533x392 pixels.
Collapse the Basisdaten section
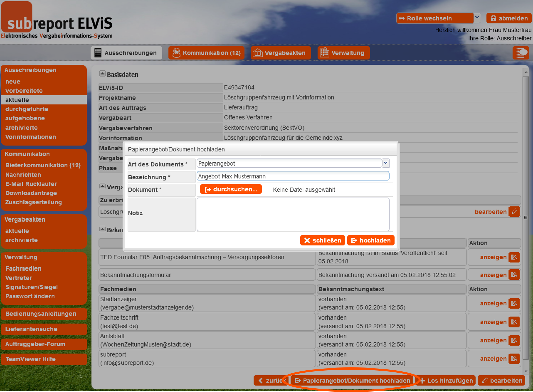(102, 74)
